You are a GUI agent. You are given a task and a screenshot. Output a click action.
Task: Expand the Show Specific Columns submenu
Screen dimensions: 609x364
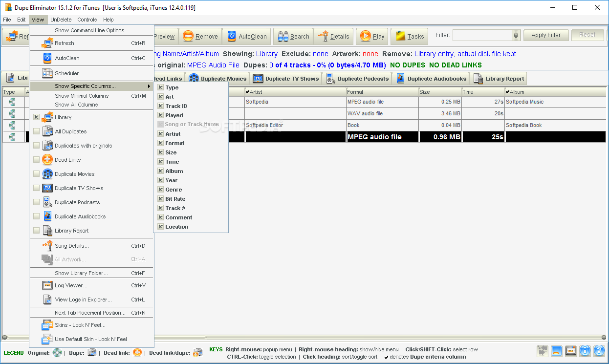point(91,86)
